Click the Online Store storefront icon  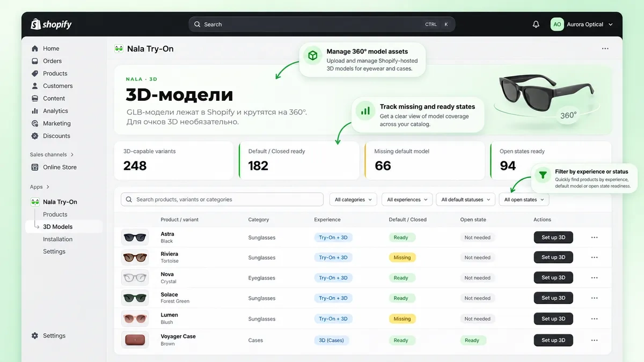point(35,167)
